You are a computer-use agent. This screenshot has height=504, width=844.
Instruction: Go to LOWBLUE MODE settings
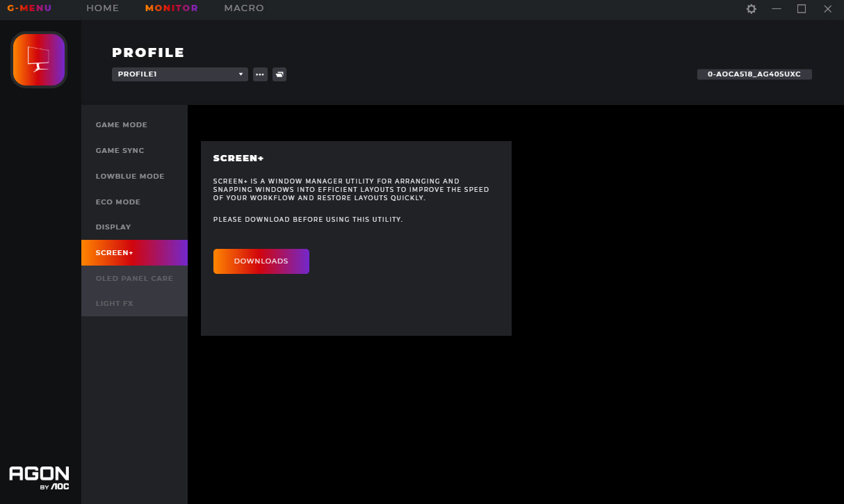click(x=134, y=176)
